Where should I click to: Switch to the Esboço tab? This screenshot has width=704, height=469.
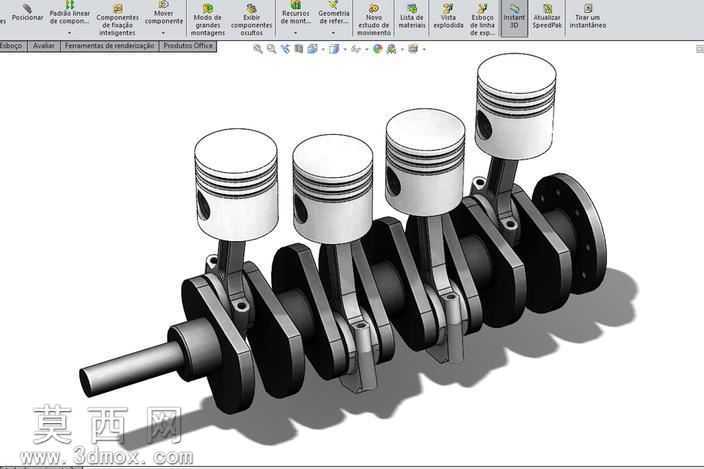[13, 46]
